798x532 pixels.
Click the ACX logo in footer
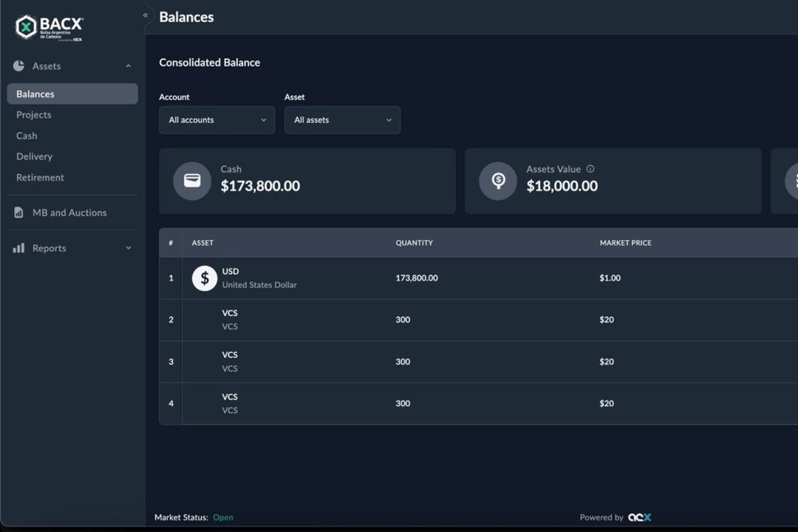pos(640,517)
